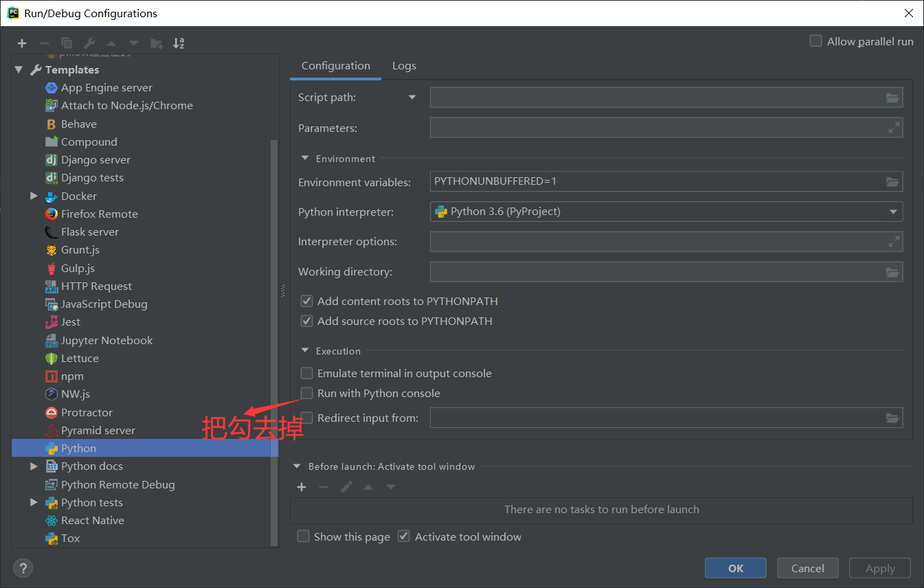Viewport: 924px width, 588px height.
Task: Add before launch task plus button
Action: click(301, 487)
